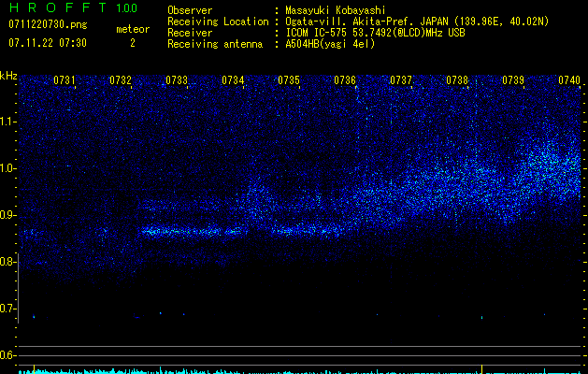Image resolution: width=588 pixels, height=374 pixels.
Task: Click the meteor count value 2
Action: (x=133, y=43)
